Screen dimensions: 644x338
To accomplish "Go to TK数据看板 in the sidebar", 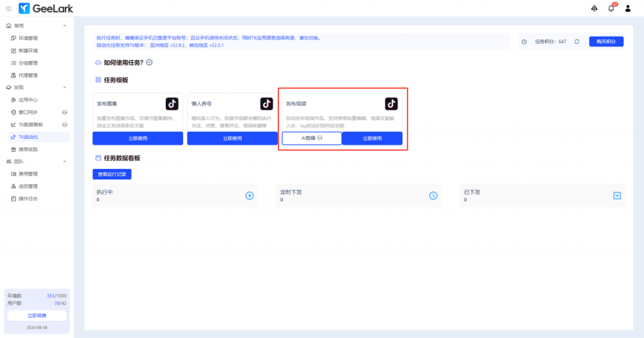I will pos(30,124).
